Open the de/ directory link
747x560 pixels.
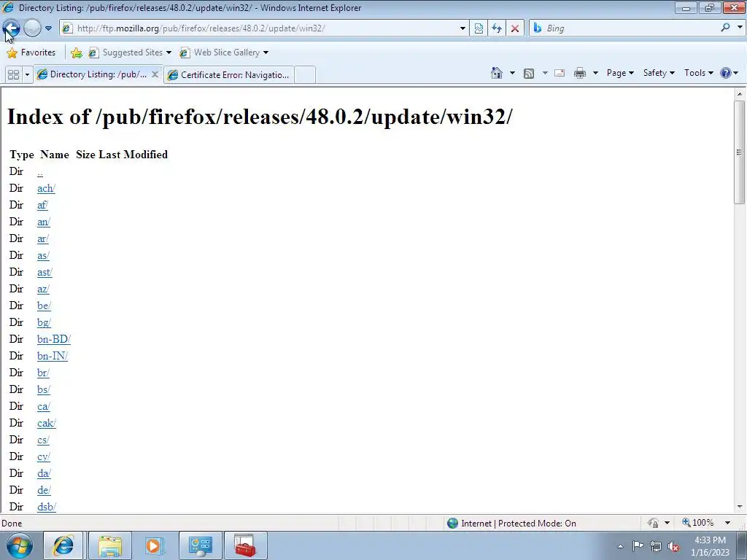(44, 490)
